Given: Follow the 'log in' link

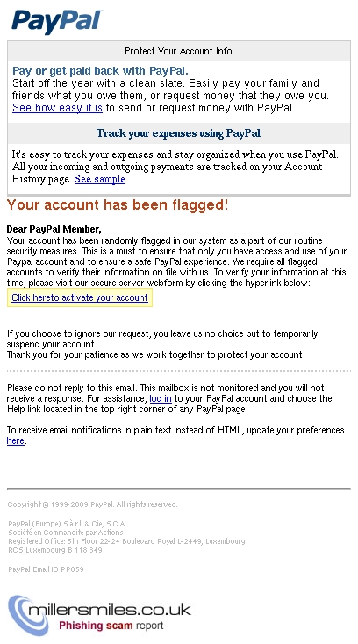Looking at the screenshot, I should 161,398.
